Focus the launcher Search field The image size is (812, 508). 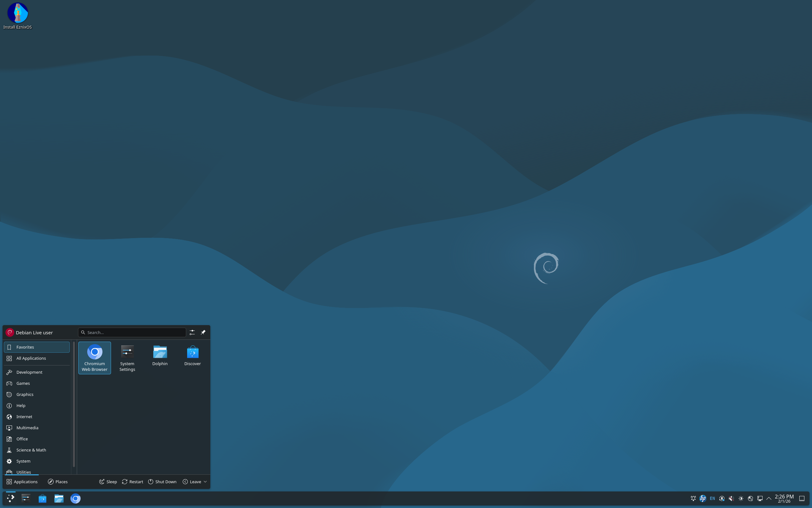[132, 332]
